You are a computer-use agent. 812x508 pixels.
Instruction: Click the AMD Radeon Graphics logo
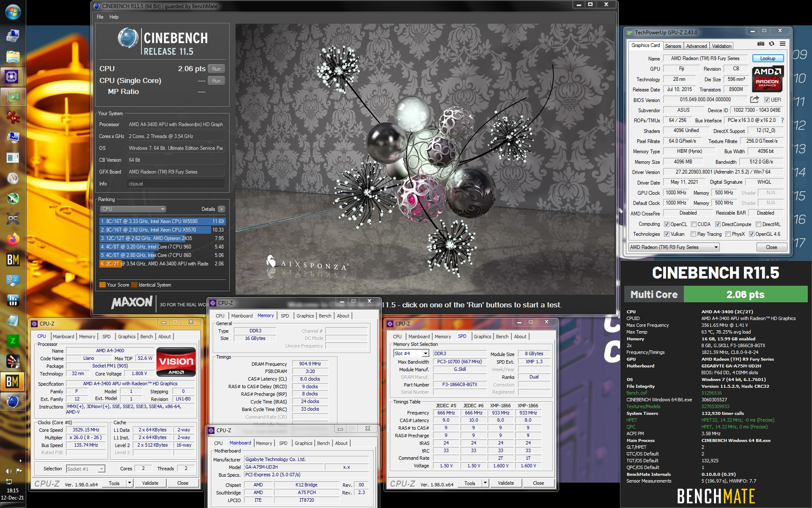coord(768,79)
